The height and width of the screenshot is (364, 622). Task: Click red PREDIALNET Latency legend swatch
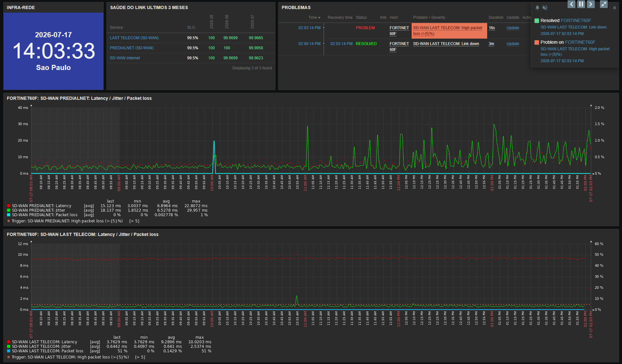(x=9, y=206)
